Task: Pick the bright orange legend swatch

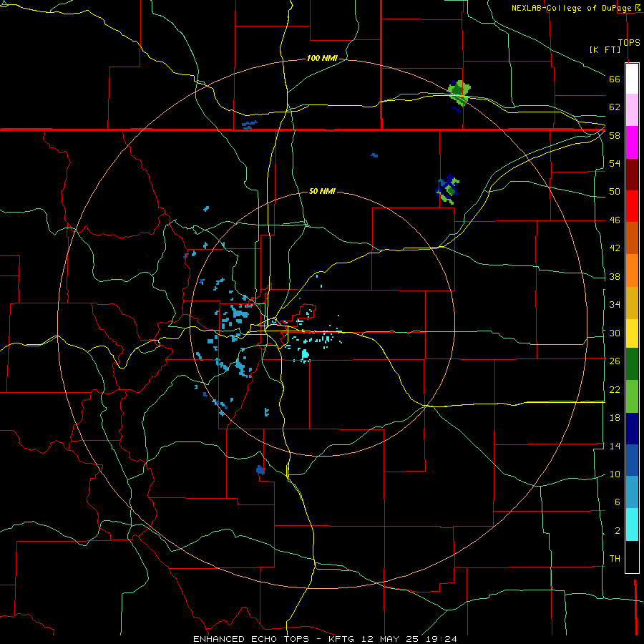Action: [632, 270]
